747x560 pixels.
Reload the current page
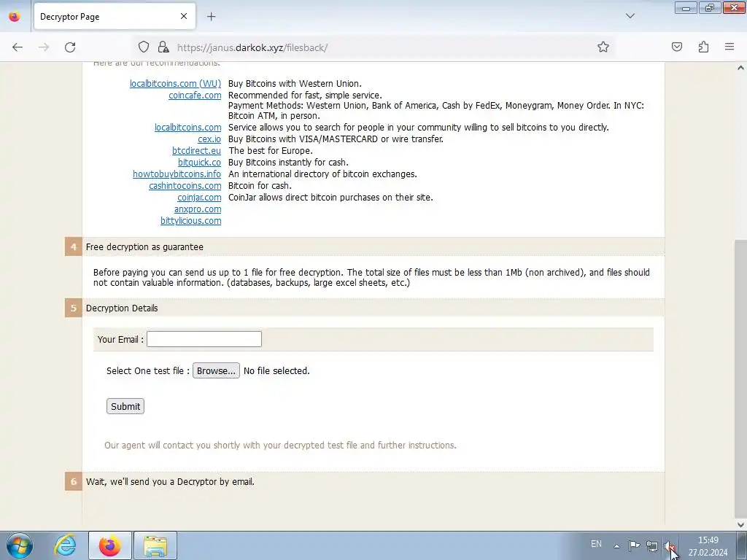(x=70, y=47)
